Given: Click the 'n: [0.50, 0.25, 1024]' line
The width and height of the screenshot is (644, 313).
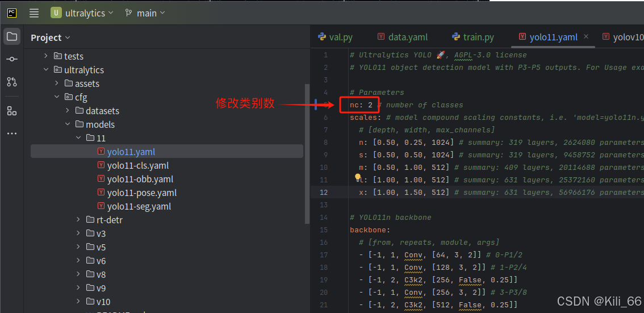Looking at the screenshot, I should pyautogui.click(x=501, y=143).
